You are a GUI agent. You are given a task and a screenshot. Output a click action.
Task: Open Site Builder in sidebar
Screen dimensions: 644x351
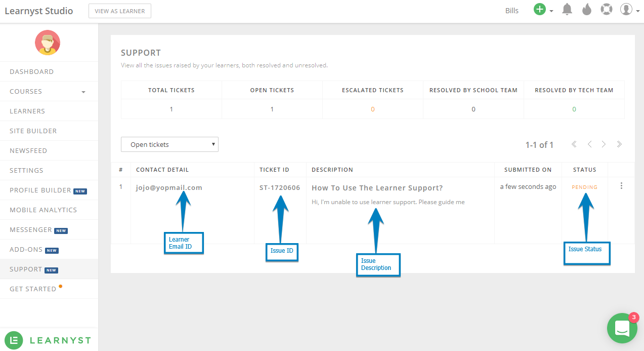point(49,131)
